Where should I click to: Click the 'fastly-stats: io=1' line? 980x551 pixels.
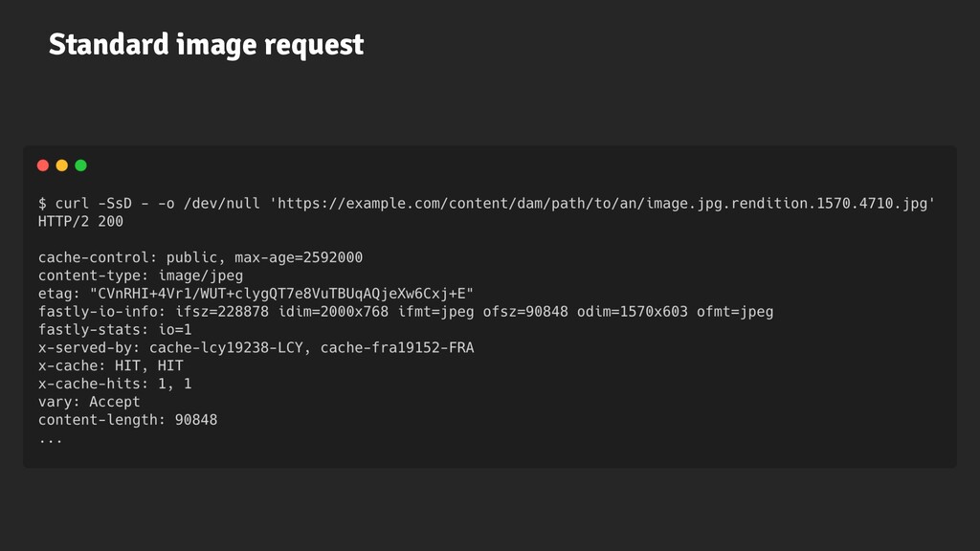click(x=115, y=330)
